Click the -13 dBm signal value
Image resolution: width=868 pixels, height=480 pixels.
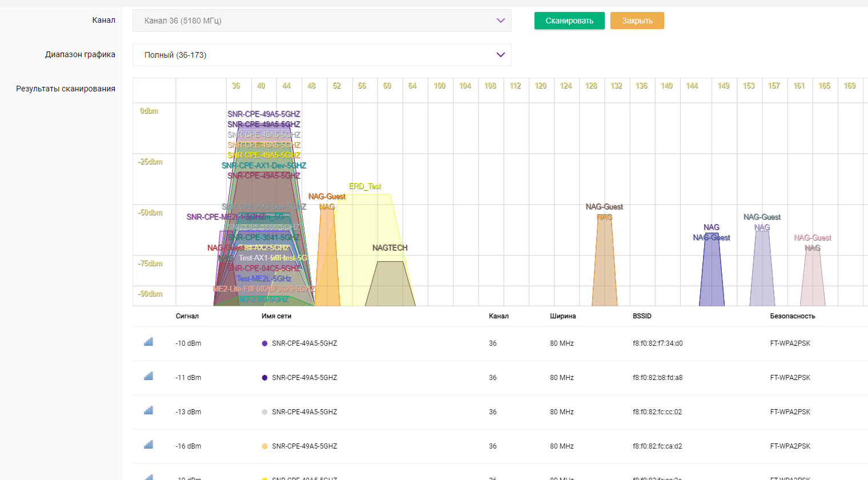coord(188,412)
